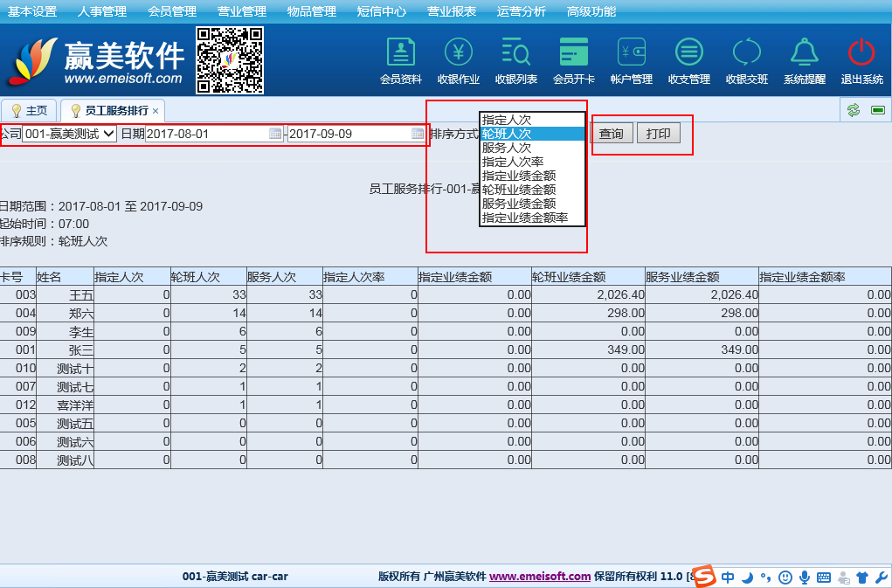The height and width of the screenshot is (588, 892).
Task: Open the 营业报表 menu
Action: [452, 11]
